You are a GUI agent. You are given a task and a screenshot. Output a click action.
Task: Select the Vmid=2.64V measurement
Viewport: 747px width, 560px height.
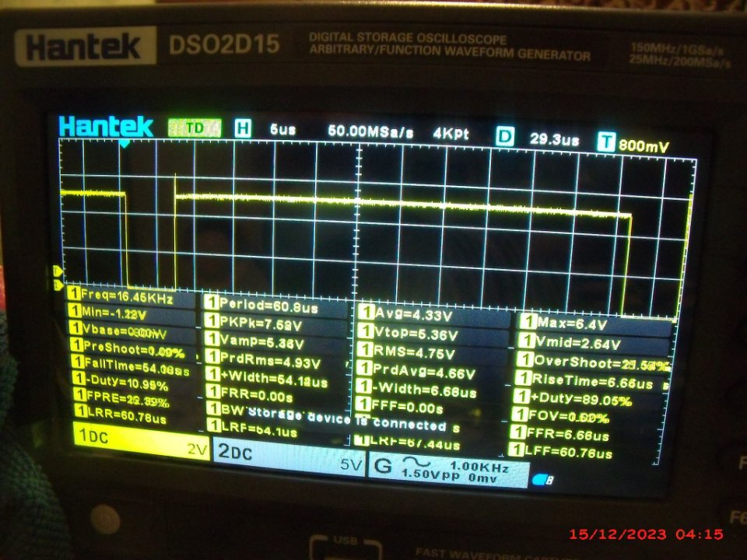[570, 342]
